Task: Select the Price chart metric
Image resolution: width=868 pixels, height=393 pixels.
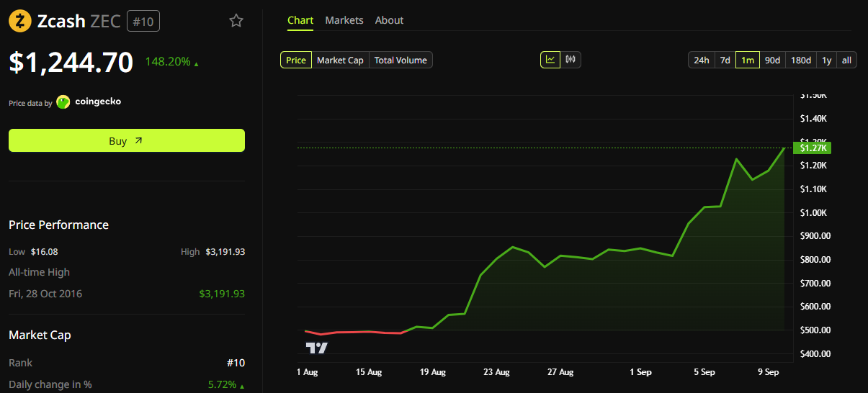Action: point(296,60)
